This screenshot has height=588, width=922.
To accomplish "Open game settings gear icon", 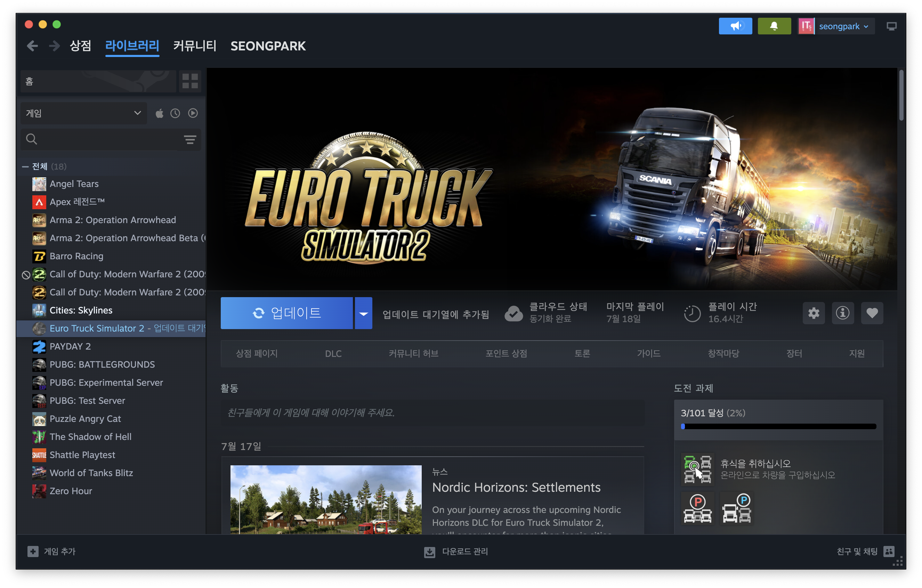I will (814, 313).
